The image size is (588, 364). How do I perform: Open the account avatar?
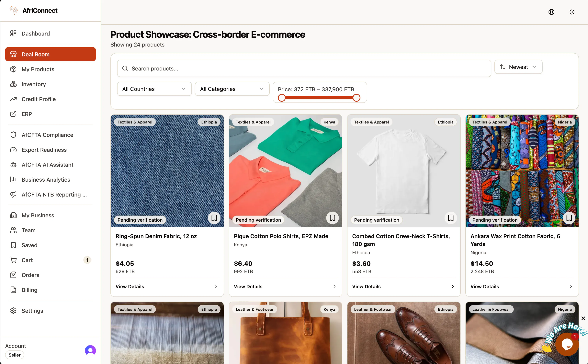90,350
